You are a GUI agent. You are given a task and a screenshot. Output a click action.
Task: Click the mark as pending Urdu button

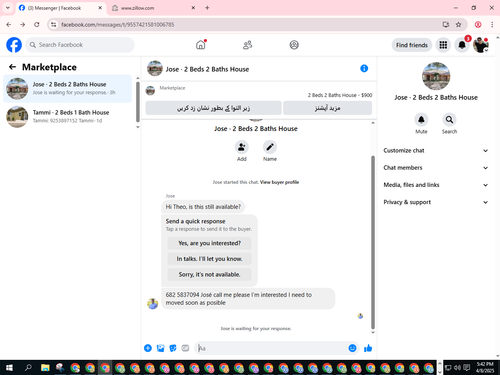click(214, 108)
